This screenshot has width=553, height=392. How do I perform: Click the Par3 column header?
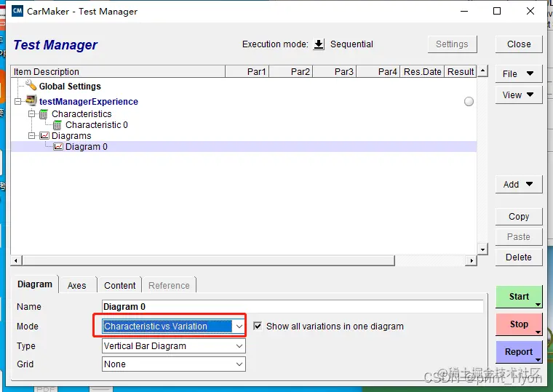click(335, 72)
